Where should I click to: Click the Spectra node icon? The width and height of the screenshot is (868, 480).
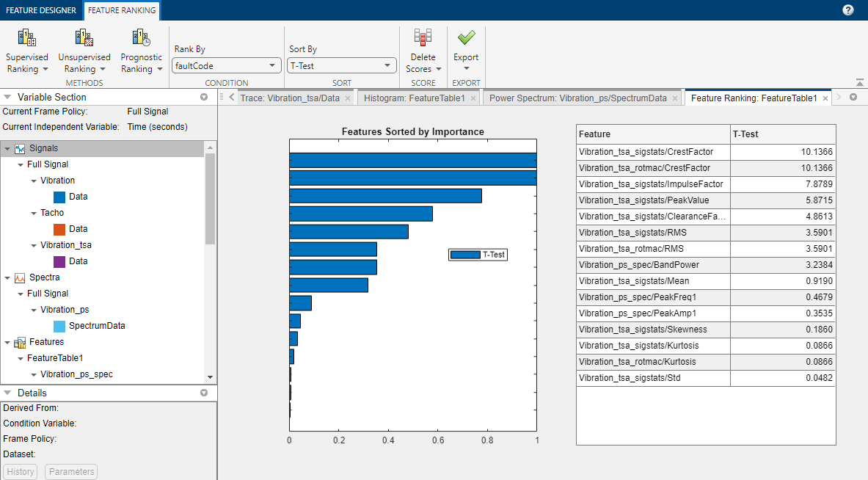20,278
